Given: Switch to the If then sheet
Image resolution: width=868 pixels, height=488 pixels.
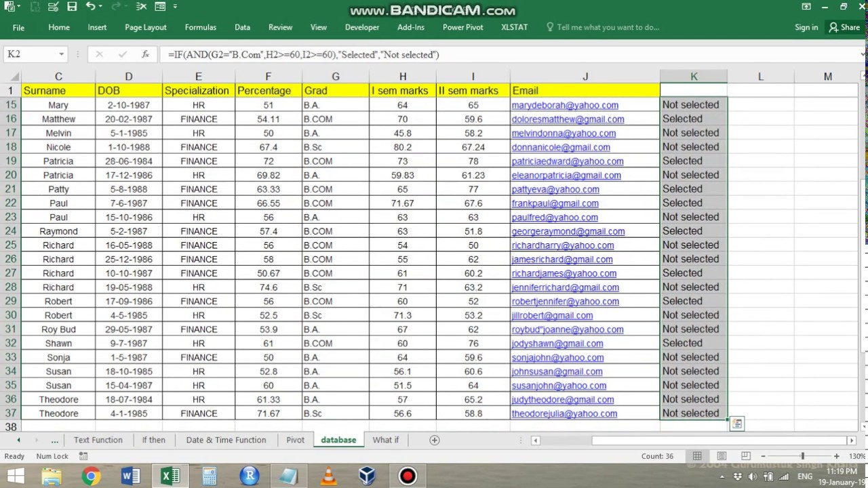Looking at the screenshot, I should click(x=154, y=440).
